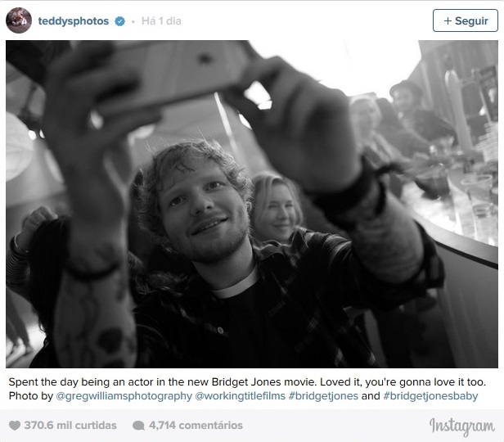Follow the account with Seguir
This screenshot has width=504, height=442.
pyautogui.click(x=465, y=20)
